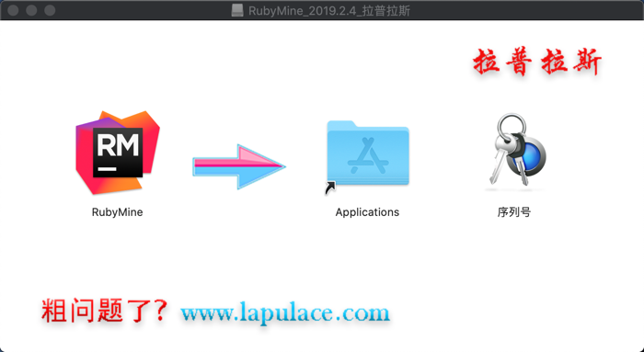
Task: Click the red 拉普拉斯 logo text
Action: click(537, 62)
